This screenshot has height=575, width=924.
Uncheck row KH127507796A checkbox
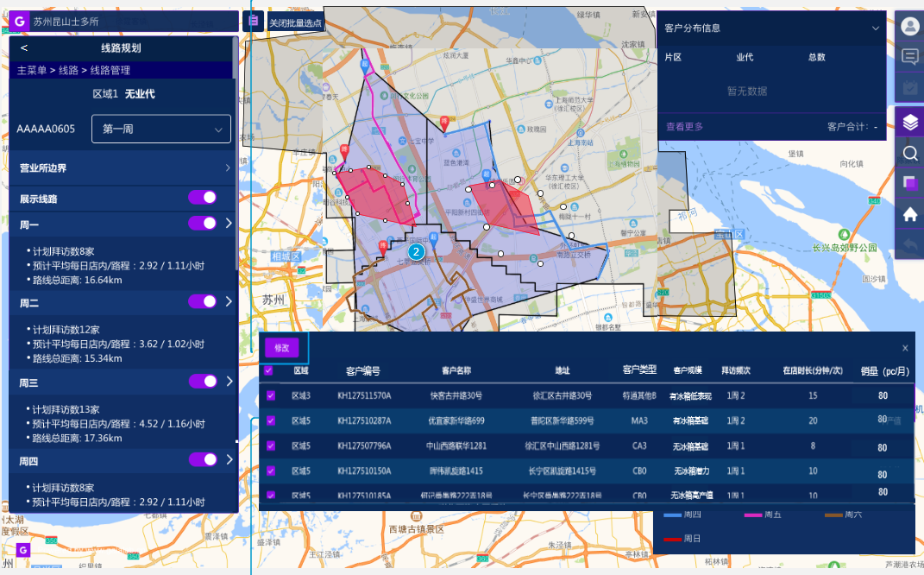click(271, 445)
